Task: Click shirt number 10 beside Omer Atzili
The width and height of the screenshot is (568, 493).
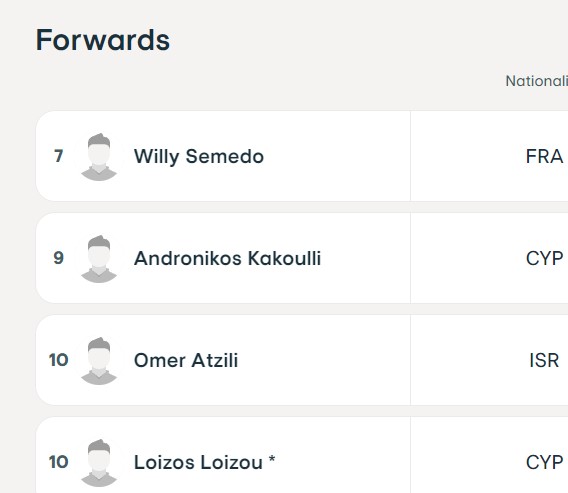Action: pyautogui.click(x=59, y=360)
